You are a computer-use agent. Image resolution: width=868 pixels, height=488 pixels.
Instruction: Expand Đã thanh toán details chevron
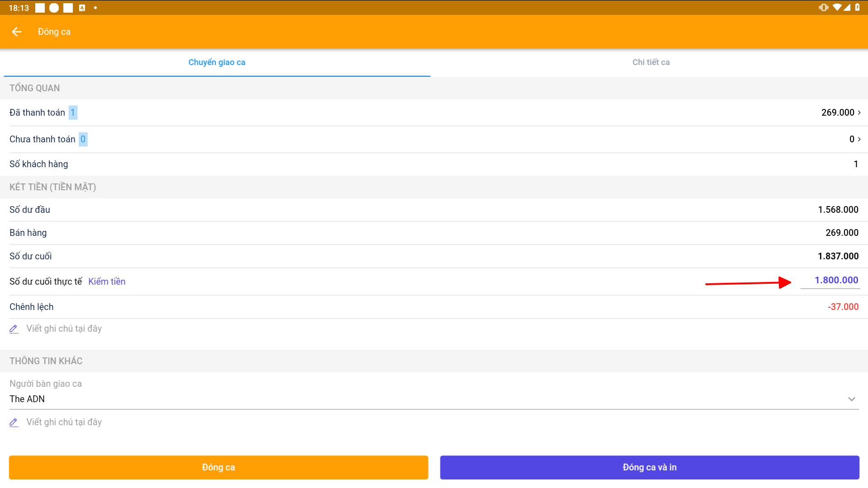pyautogui.click(x=859, y=113)
